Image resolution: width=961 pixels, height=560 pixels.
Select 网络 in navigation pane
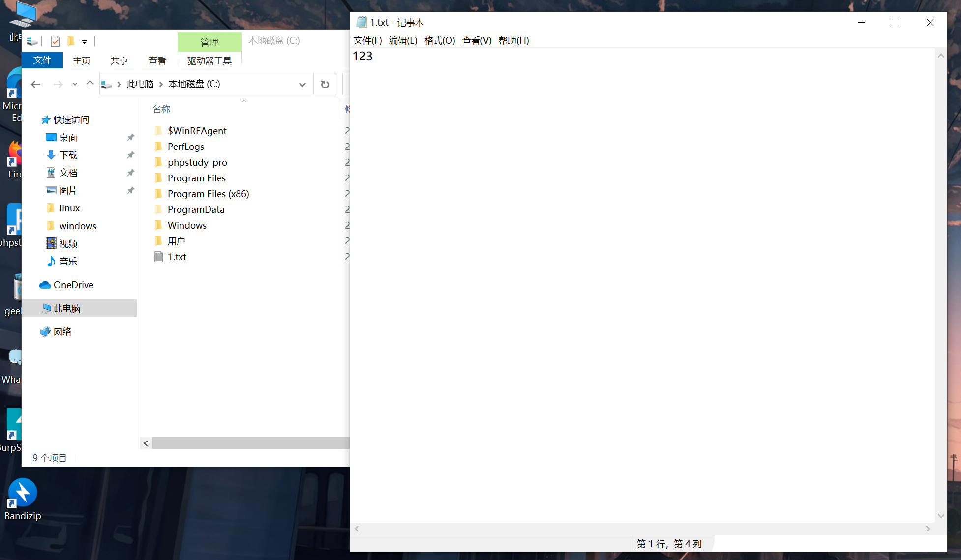(62, 332)
